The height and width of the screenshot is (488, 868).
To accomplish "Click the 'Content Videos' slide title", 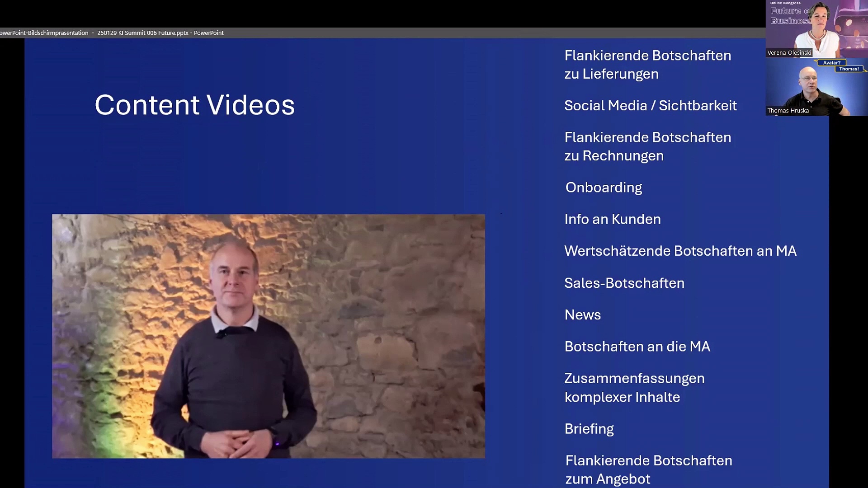I will [x=194, y=105].
